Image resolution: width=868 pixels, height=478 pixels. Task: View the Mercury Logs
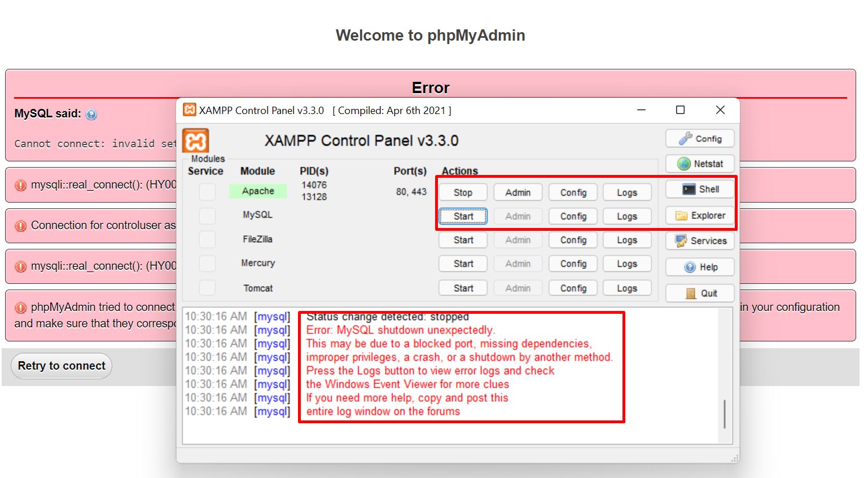627,264
